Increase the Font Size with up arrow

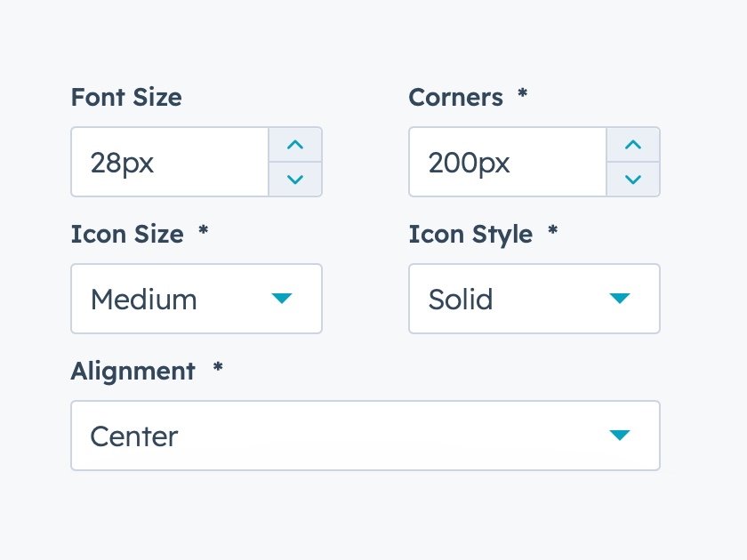click(295, 145)
